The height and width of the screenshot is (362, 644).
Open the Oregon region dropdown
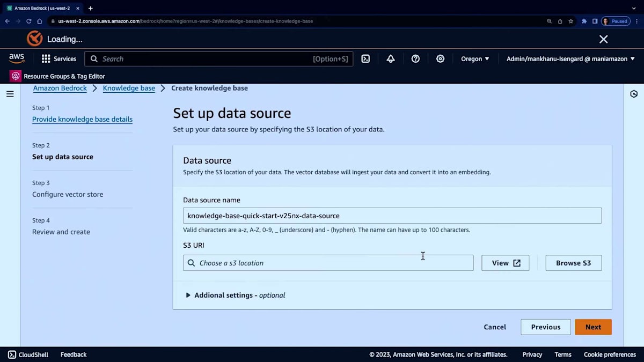click(x=475, y=59)
